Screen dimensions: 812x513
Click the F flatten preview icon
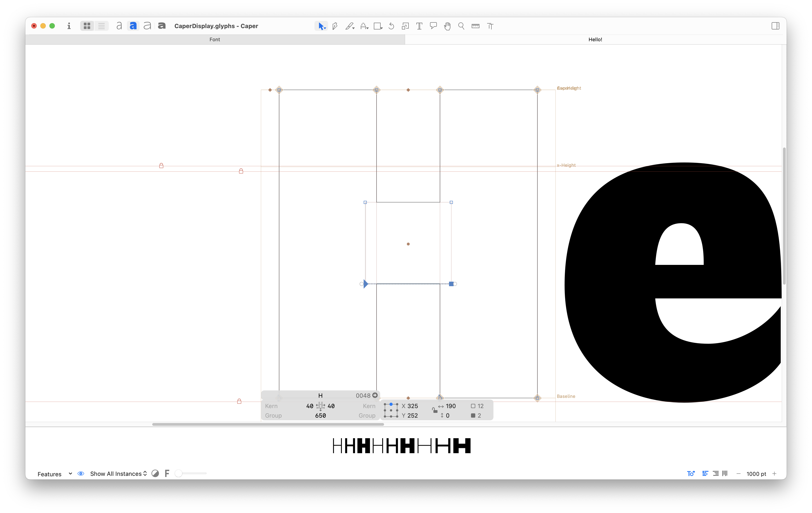(167, 474)
